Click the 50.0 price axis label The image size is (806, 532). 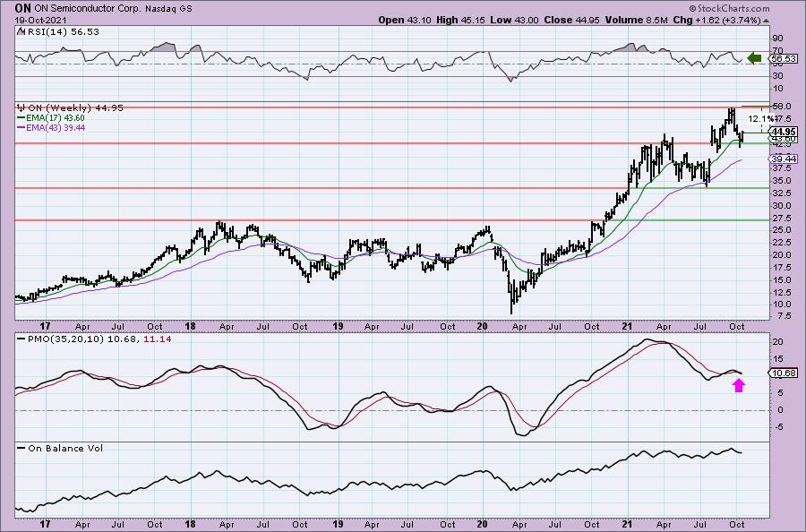pyautogui.click(x=781, y=107)
